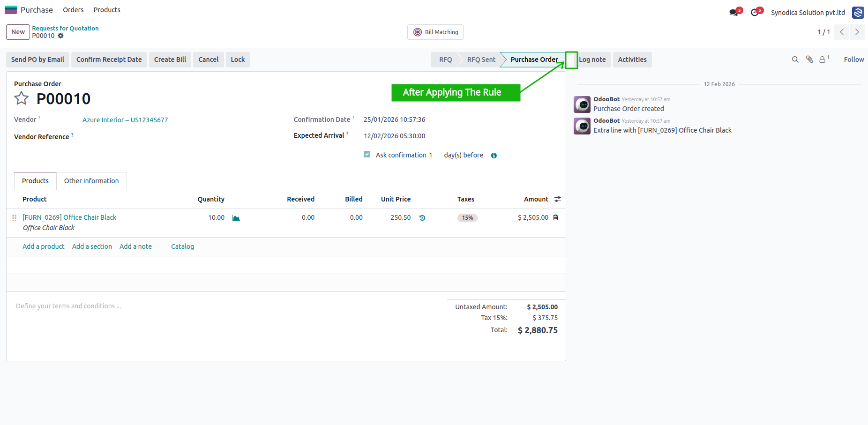868x425 pixels.
Task: Cancel the purchase order
Action: tap(209, 60)
